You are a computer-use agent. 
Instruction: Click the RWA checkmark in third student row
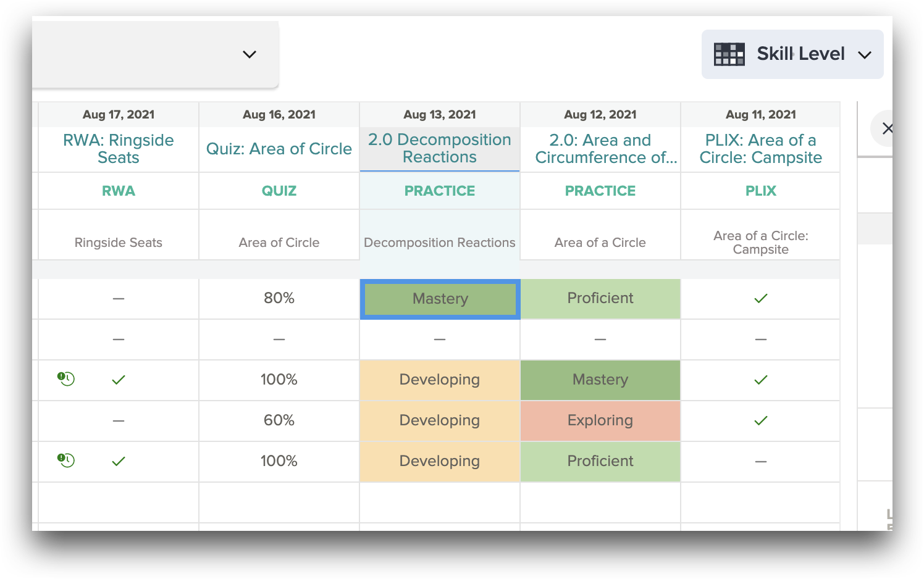pyautogui.click(x=119, y=380)
